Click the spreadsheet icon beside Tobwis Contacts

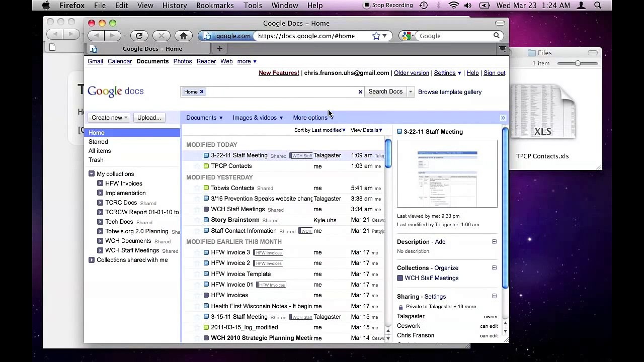(206, 188)
